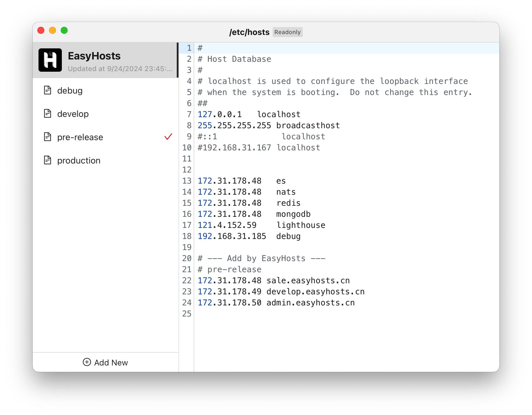Screen dimensions: 532x415
Task: Click the '##' comment on line 6
Action: [202, 103]
